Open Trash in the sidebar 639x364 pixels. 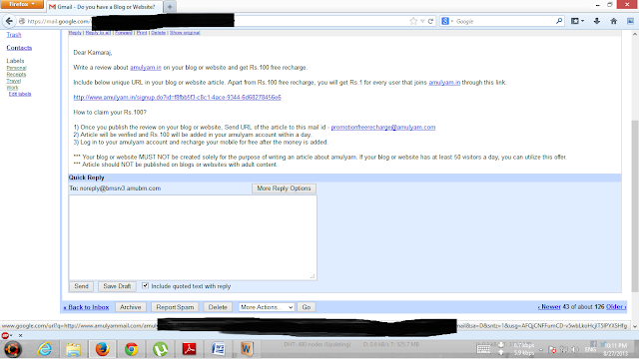tap(14, 35)
